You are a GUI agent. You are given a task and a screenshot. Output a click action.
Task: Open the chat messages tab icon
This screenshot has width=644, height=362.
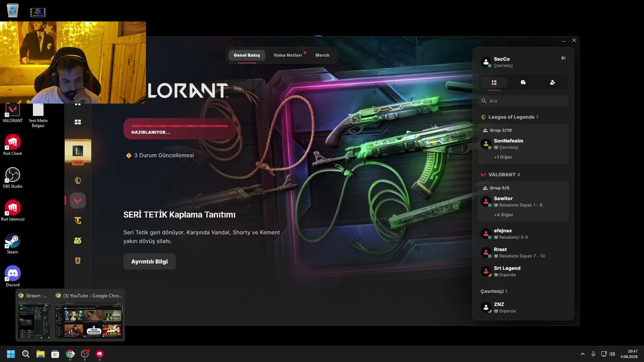coord(523,82)
